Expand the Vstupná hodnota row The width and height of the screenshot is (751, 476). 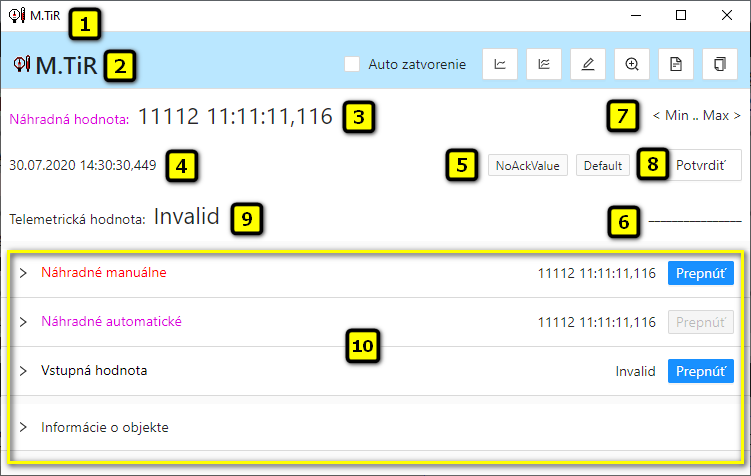pyautogui.click(x=23, y=371)
